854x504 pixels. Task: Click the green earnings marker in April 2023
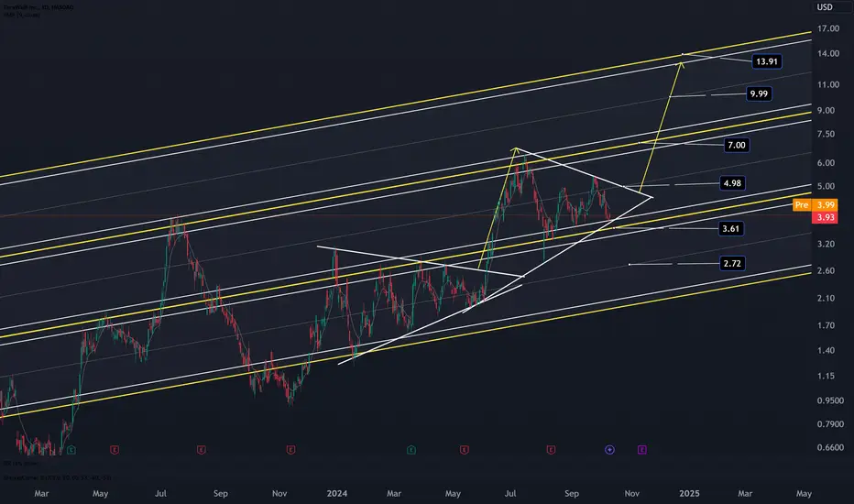[71, 450]
